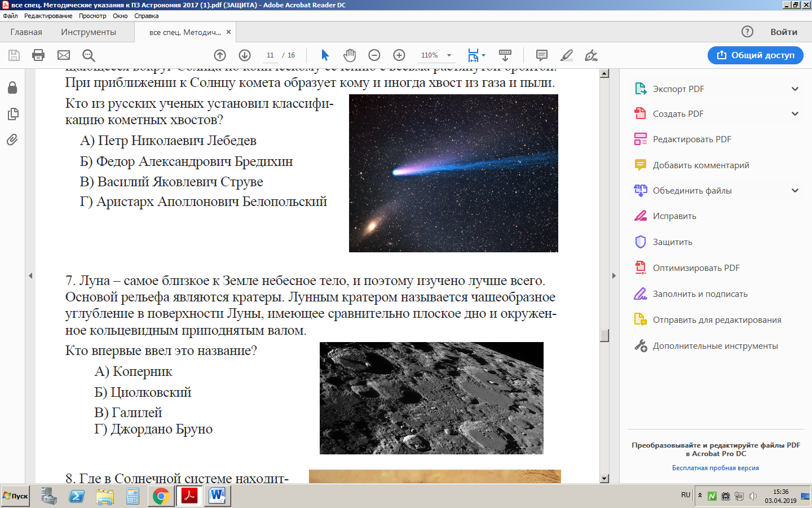The image size is (812, 508).
Task: Click the Email file icon
Action: point(63,55)
